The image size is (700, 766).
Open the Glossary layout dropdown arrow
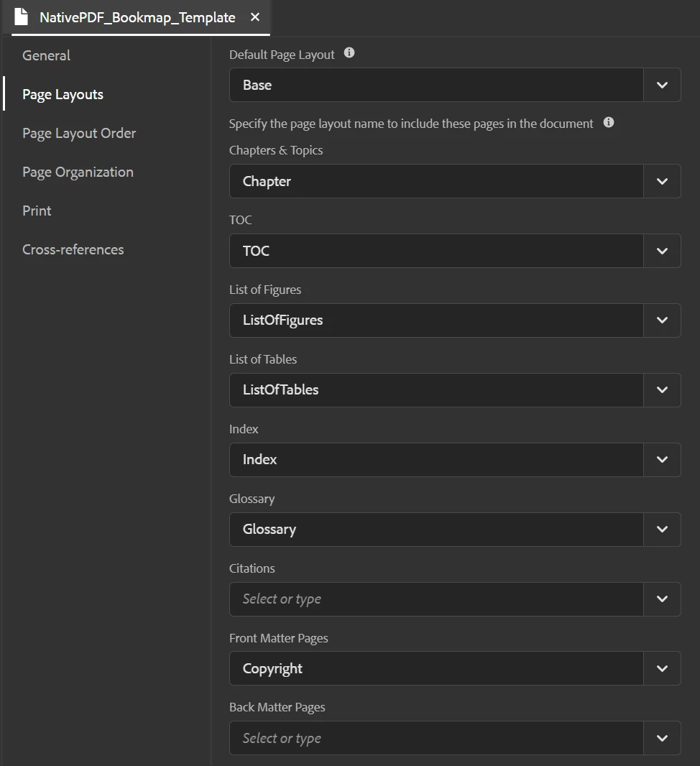click(x=662, y=530)
